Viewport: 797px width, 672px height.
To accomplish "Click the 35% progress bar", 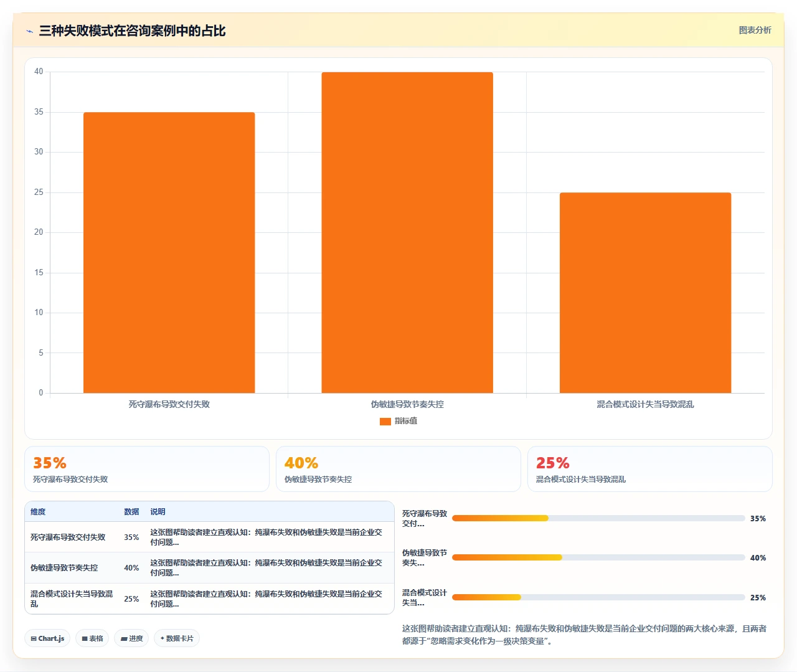I will (598, 518).
